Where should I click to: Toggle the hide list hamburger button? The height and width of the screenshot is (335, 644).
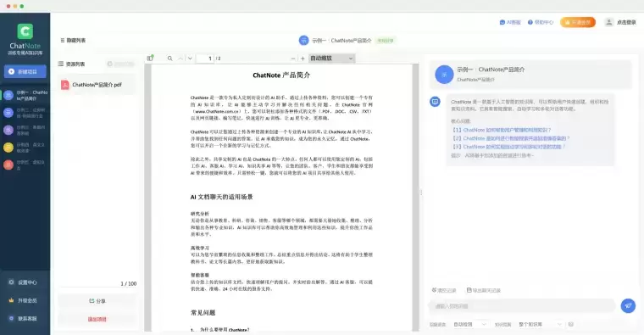click(x=73, y=40)
